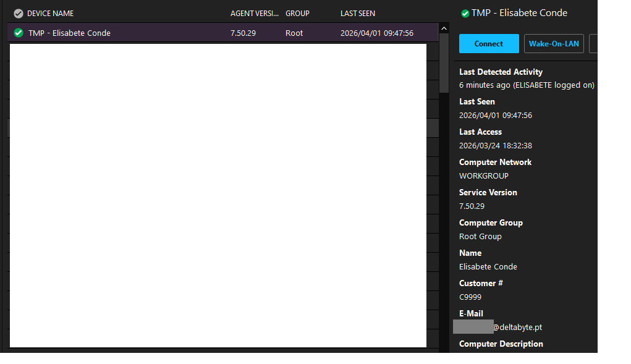The image size is (631, 364).
Task: Click the Wake-On-LAN button
Action: (x=554, y=43)
